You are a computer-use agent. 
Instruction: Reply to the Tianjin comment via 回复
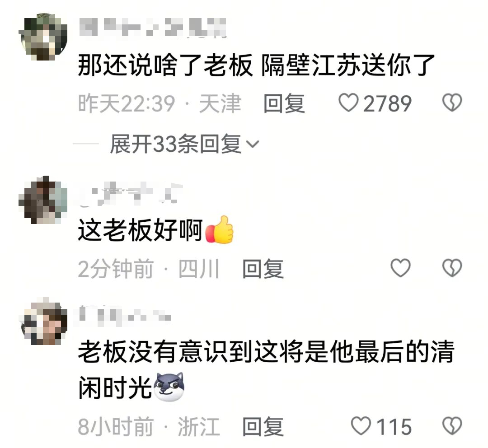284,103
